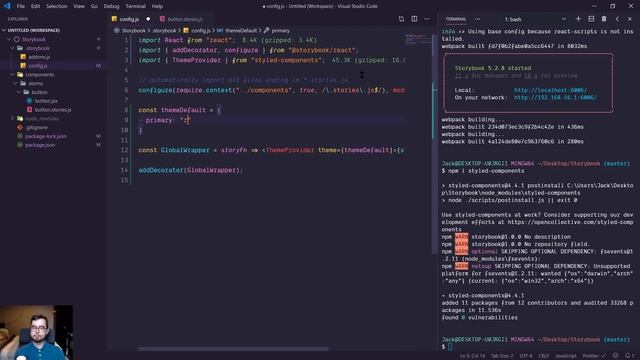Click the components folder icon
640x360 pixels.
pos(20,75)
